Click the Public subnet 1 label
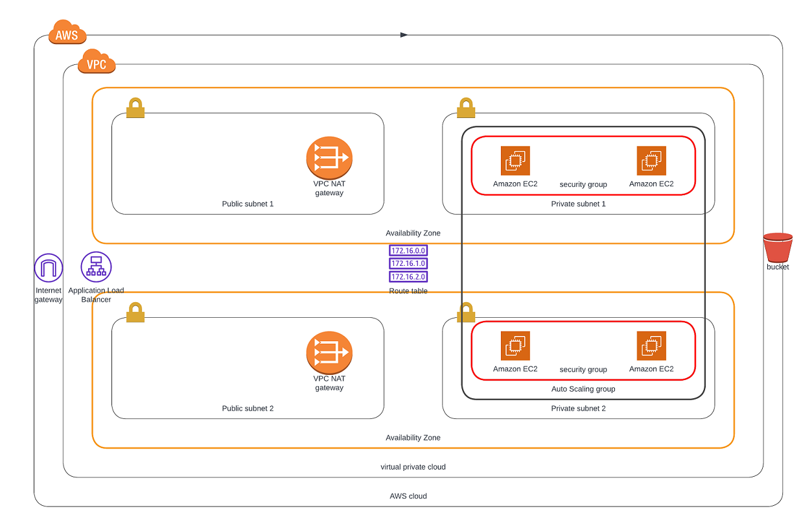The image size is (812, 526). tap(248, 204)
